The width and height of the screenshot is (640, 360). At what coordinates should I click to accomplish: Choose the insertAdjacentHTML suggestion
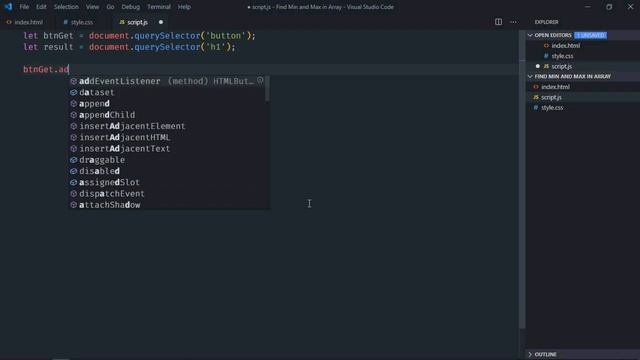[x=167, y=138]
